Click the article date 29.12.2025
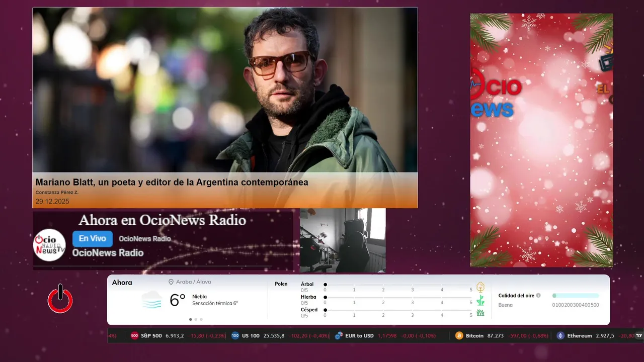 (52, 202)
